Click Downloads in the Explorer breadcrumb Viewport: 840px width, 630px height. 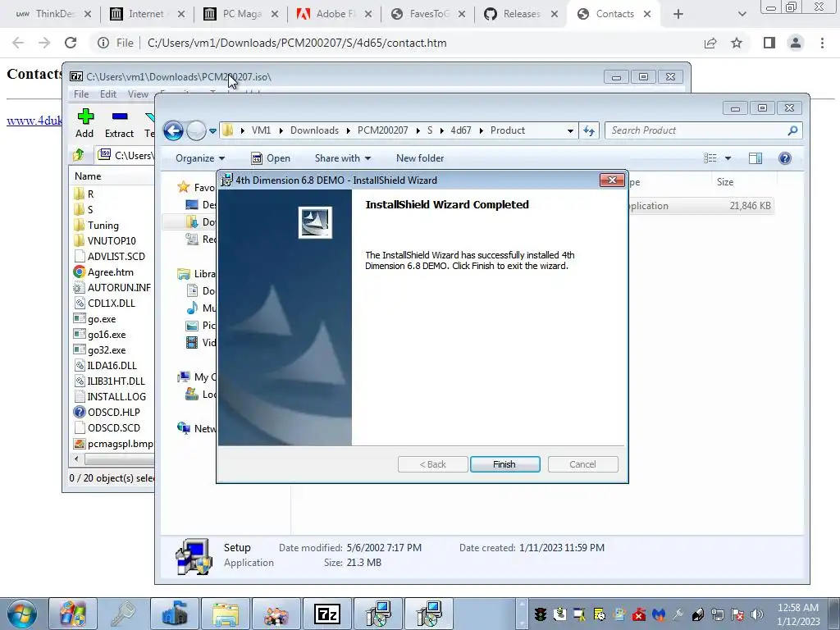[314, 130]
